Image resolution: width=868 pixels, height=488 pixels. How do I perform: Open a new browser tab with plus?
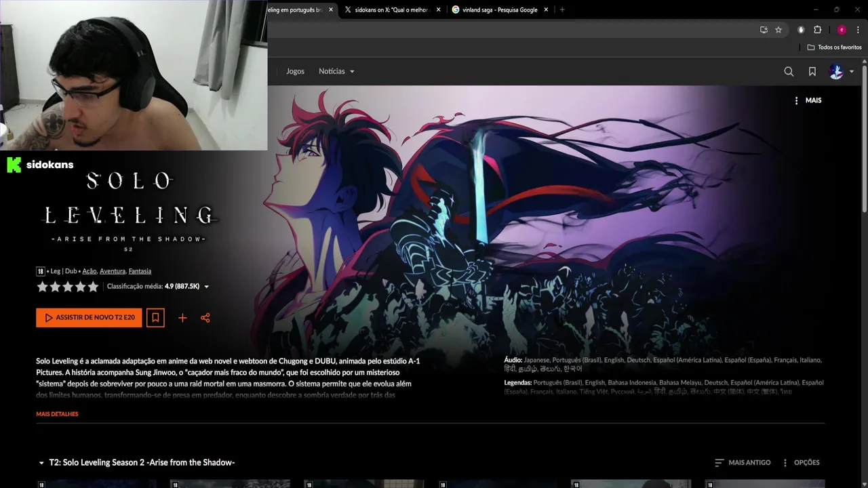(x=562, y=9)
